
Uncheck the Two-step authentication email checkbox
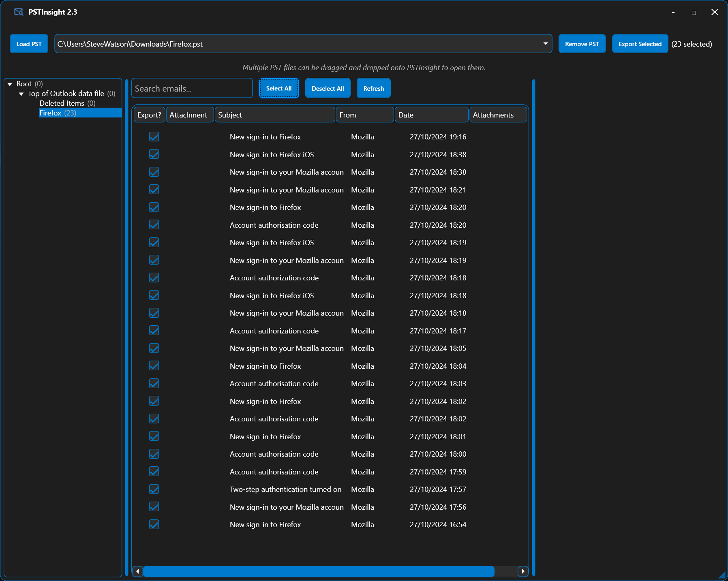pyautogui.click(x=154, y=489)
